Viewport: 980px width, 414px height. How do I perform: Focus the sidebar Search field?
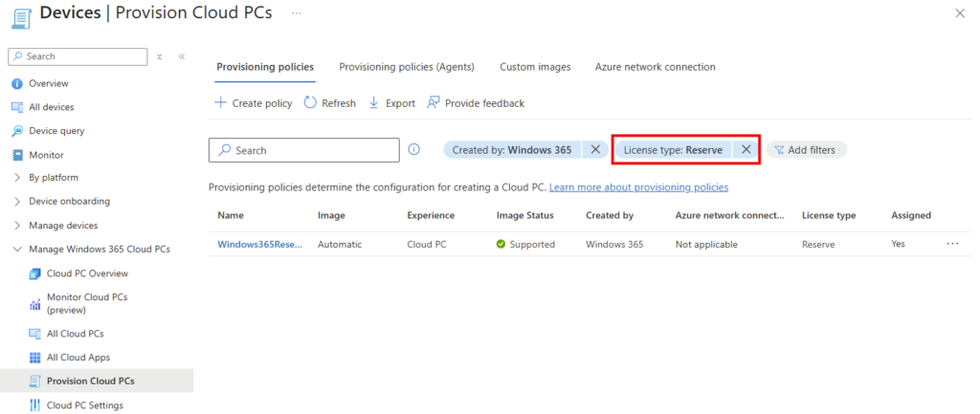pyautogui.click(x=78, y=56)
